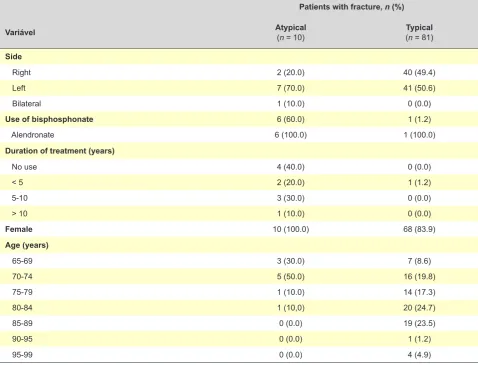
Task: Click the Atypical '1 (10.0)' in Bilateral row
Action: point(291,104)
